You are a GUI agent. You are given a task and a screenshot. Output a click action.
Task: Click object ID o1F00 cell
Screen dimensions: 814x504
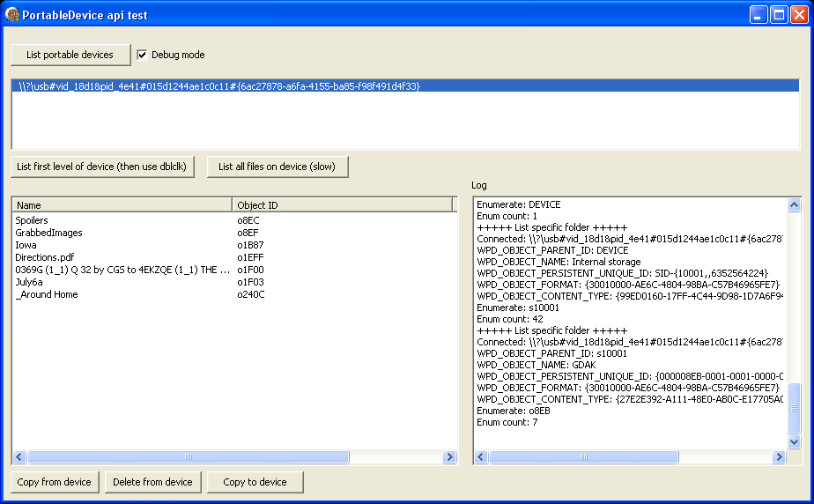coord(250,270)
